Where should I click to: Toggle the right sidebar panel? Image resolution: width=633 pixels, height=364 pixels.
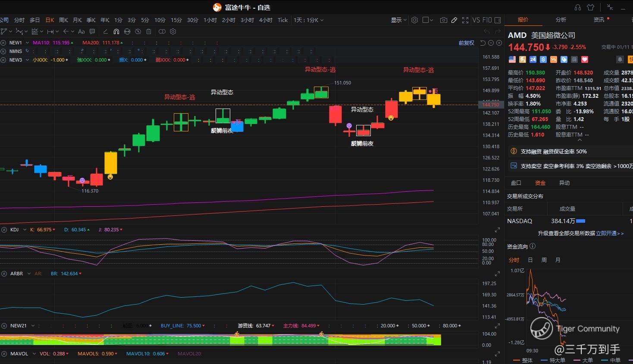(498, 20)
